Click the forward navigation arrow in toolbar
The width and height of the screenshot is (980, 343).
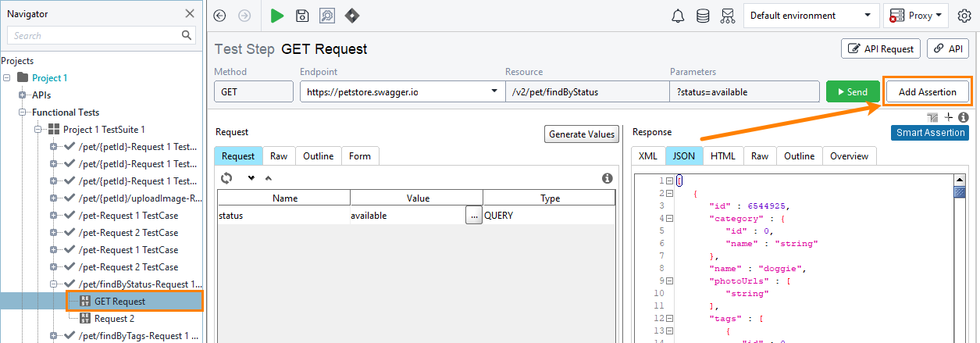(x=244, y=16)
